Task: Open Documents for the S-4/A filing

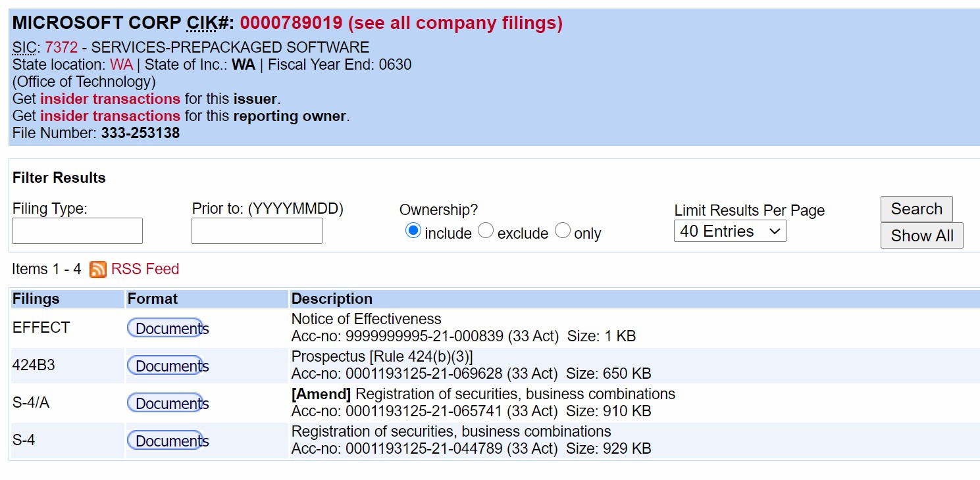Action: coord(168,403)
